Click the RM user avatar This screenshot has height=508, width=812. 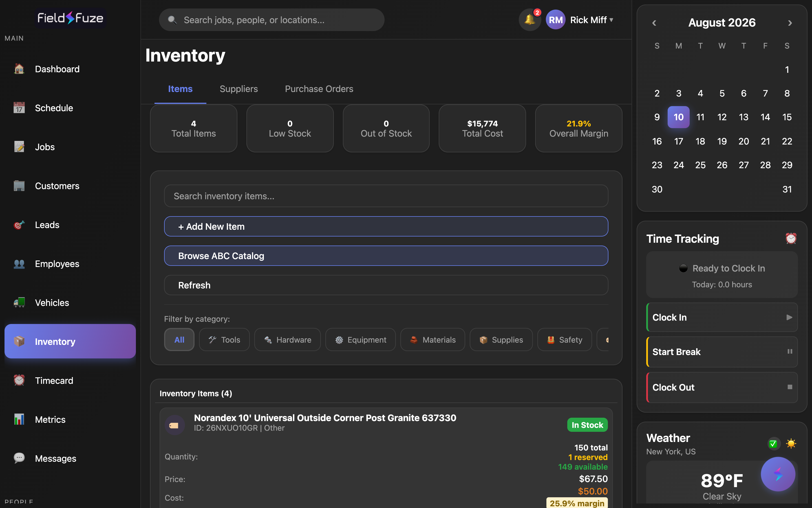click(556, 20)
